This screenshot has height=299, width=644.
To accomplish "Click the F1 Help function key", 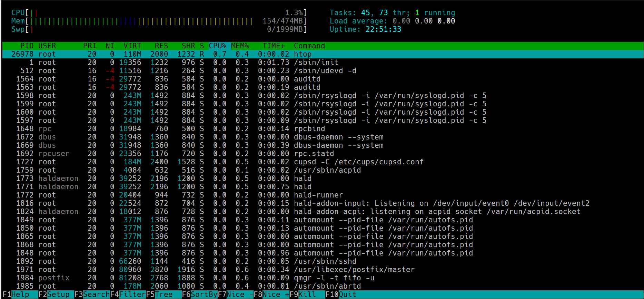I will click(x=20, y=295).
